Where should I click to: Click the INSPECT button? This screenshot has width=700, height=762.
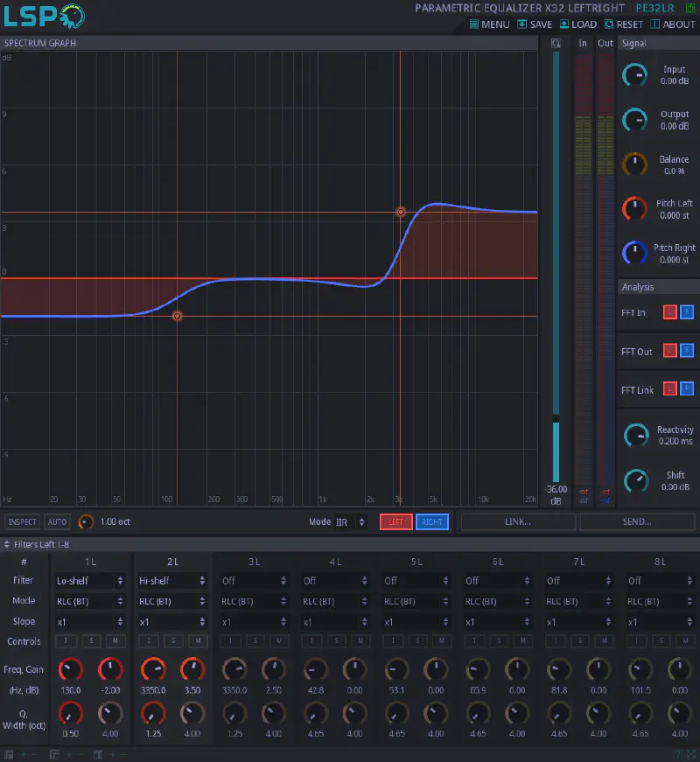(21, 521)
